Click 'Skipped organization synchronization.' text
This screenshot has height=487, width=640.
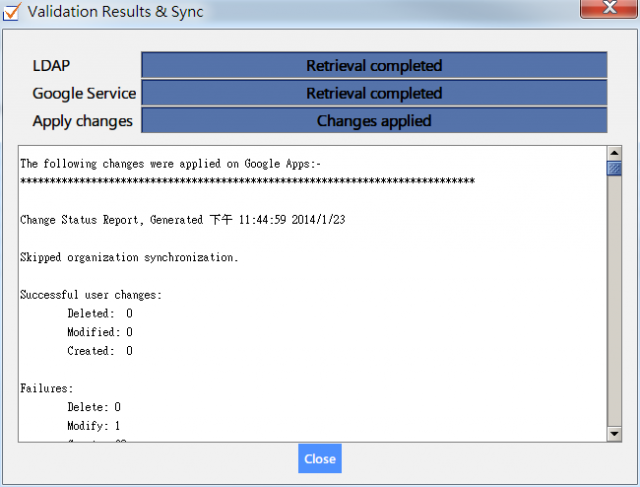click(x=129, y=257)
